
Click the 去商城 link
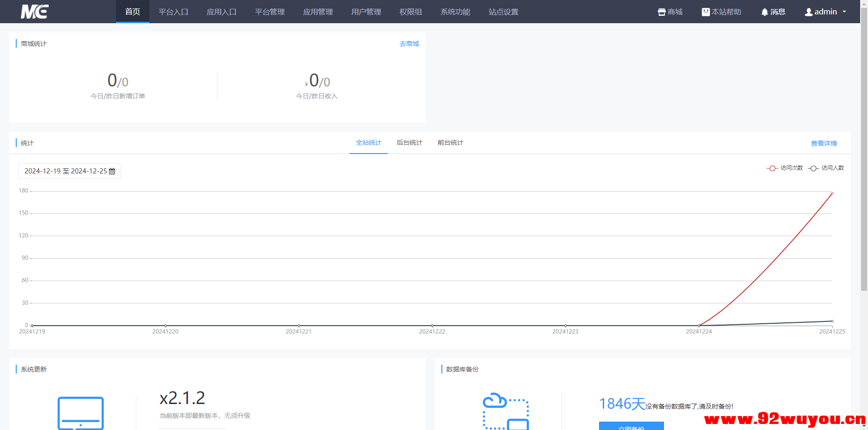(x=409, y=44)
